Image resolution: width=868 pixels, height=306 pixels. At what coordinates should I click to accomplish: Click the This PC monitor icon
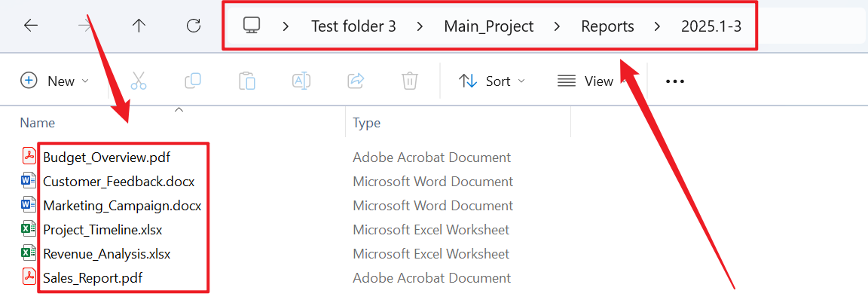252,26
